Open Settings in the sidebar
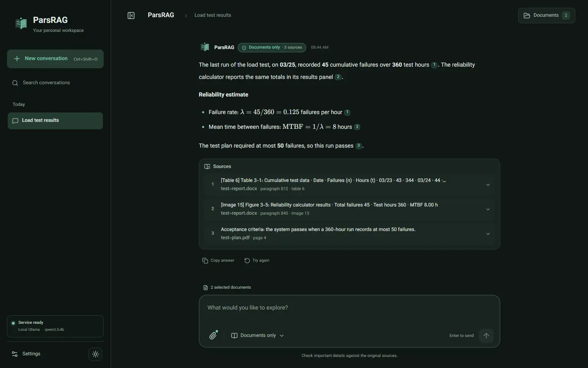The width and height of the screenshot is (588, 368). (x=26, y=354)
